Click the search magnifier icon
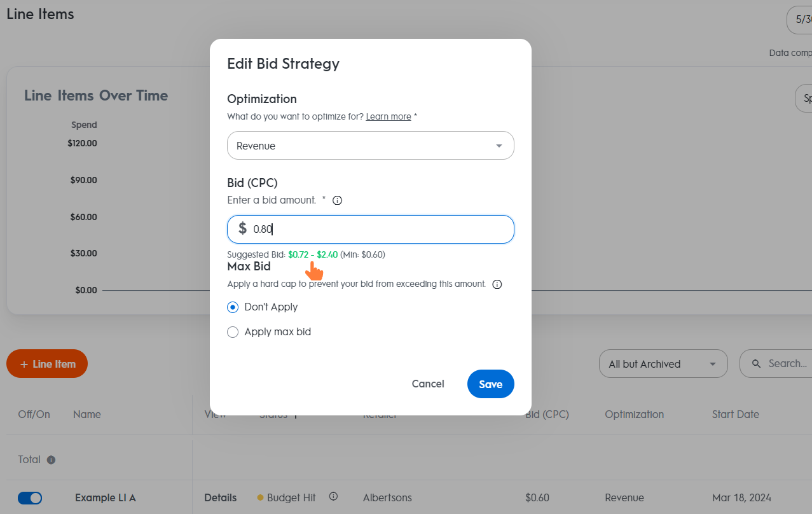 coord(757,364)
